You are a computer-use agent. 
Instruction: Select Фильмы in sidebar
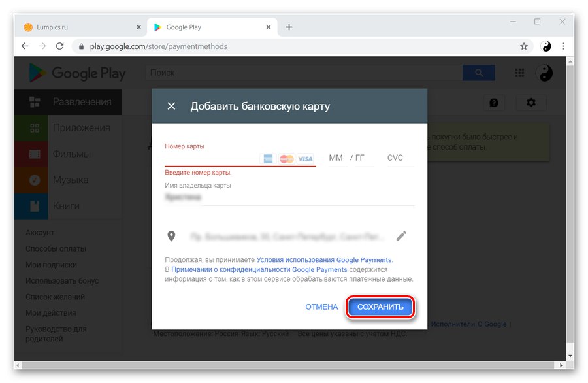tap(68, 154)
